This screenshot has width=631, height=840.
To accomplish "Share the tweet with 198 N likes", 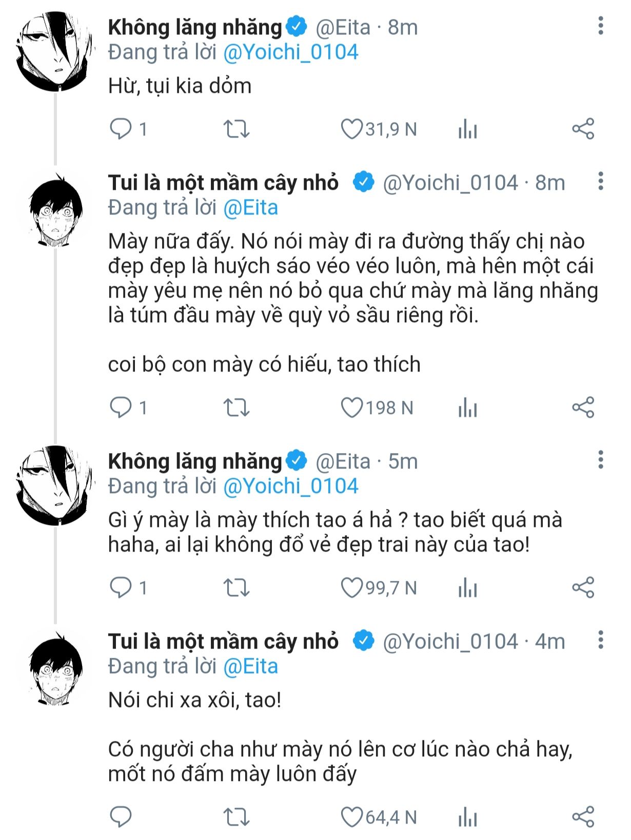I will 583,408.
